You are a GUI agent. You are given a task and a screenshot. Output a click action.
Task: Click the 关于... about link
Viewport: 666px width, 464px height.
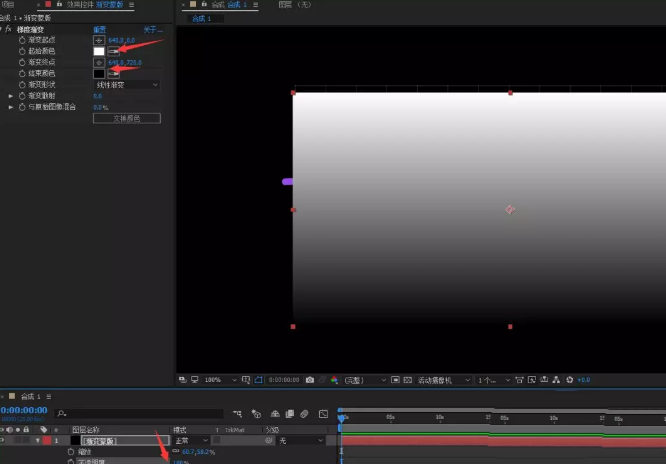[x=153, y=29]
